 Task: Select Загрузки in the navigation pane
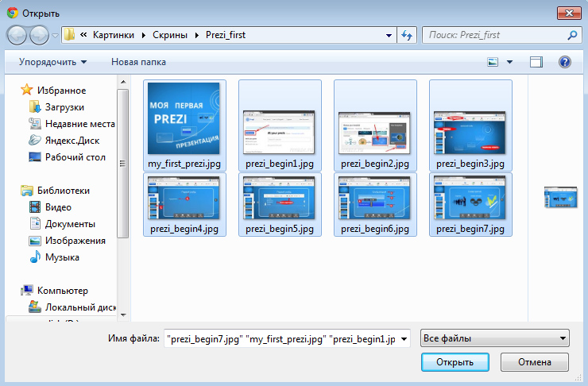click(x=64, y=107)
